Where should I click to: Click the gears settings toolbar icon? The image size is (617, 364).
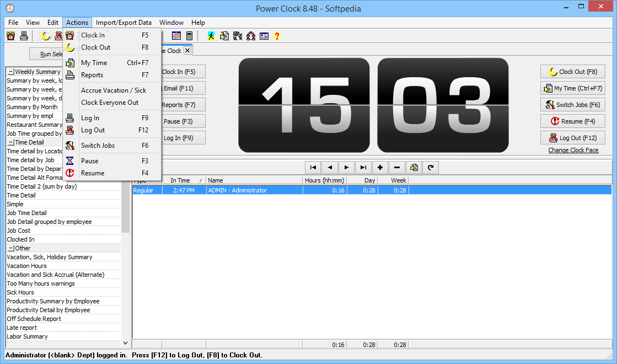tap(238, 36)
